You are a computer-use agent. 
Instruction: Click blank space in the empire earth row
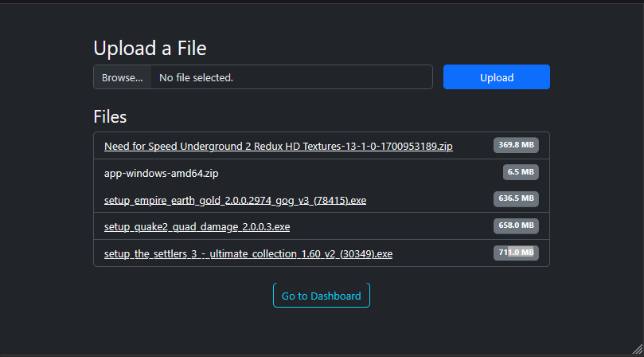coord(430,200)
